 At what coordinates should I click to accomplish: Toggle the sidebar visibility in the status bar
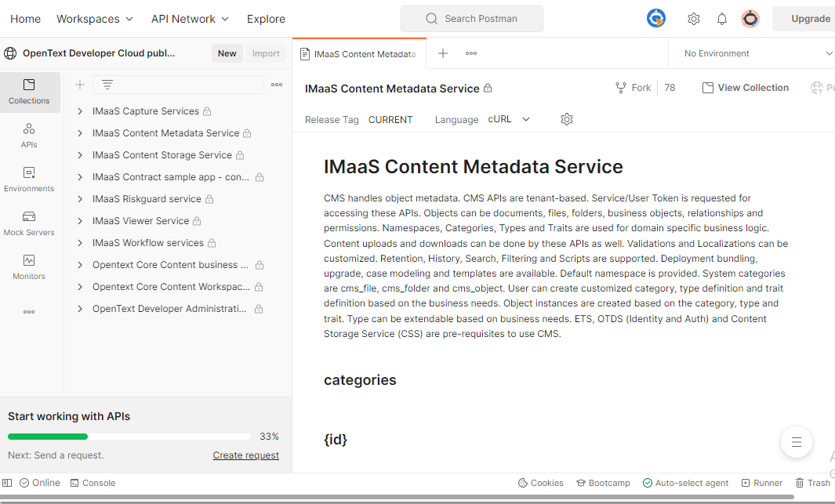[x=7, y=483]
